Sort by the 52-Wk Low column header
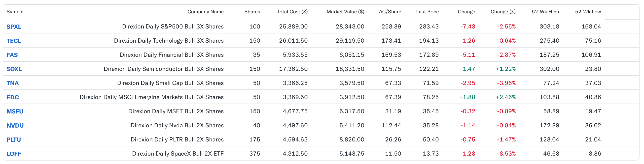 click(588, 12)
